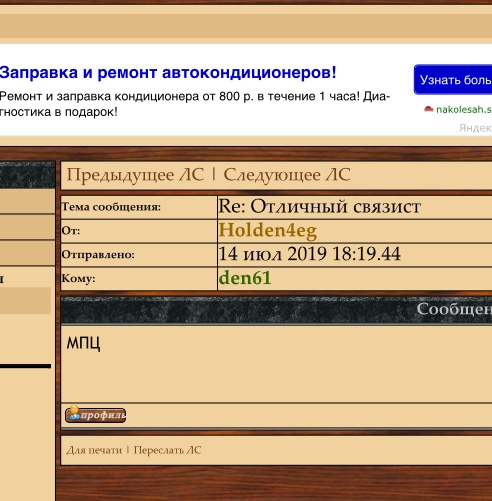Click the Тема сообщения label
Viewport: 492px width, 501px height.
pyautogui.click(x=111, y=207)
